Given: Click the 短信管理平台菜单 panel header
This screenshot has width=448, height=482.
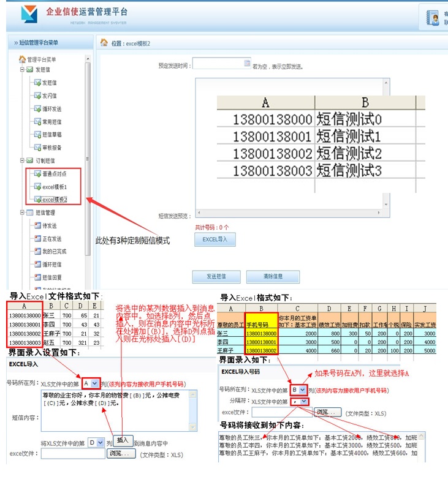Looking at the screenshot, I should click(x=50, y=42).
